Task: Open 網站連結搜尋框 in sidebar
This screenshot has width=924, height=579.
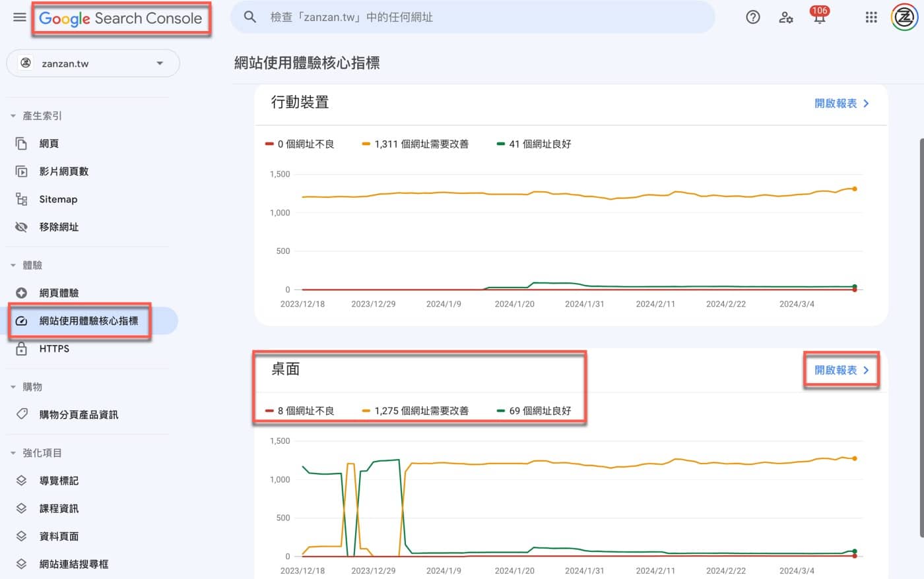Action: 73,564
